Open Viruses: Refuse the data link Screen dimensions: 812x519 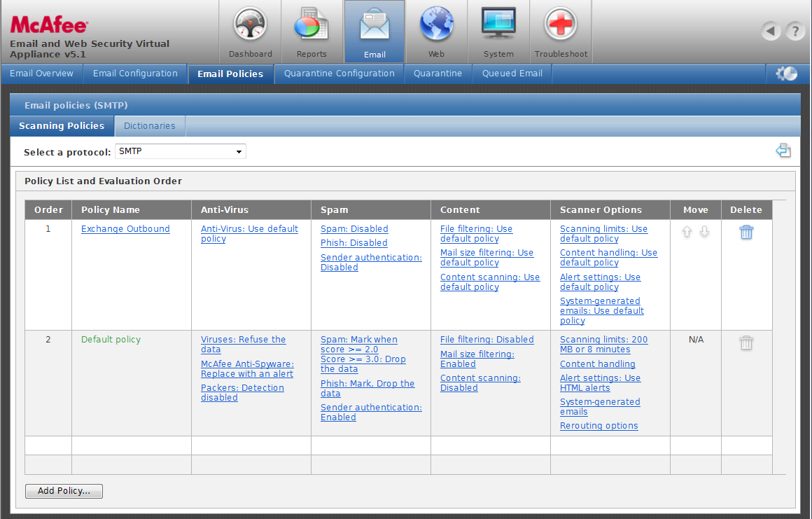(243, 345)
